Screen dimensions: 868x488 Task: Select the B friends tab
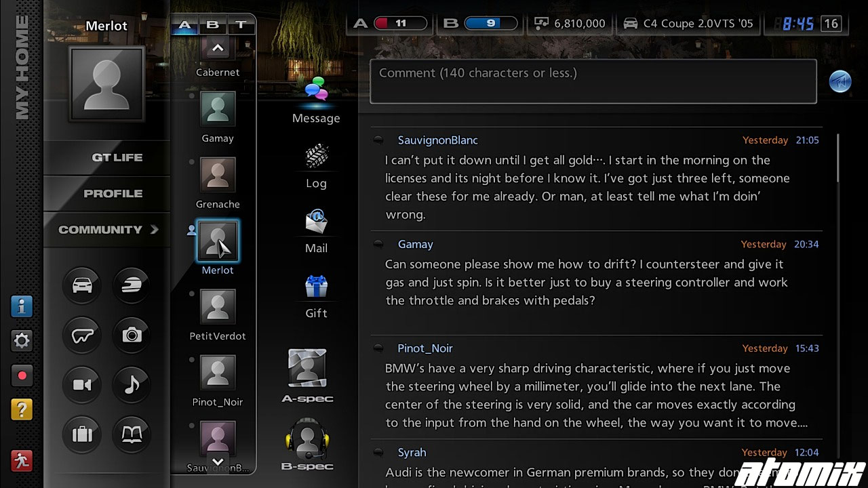(213, 25)
